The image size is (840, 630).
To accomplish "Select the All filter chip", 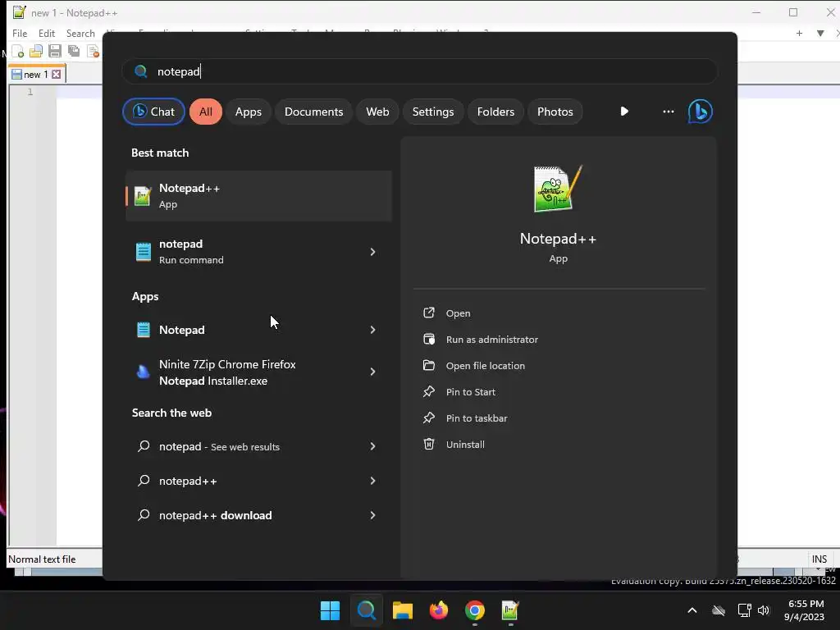I will pyautogui.click(x=206, y=112).
